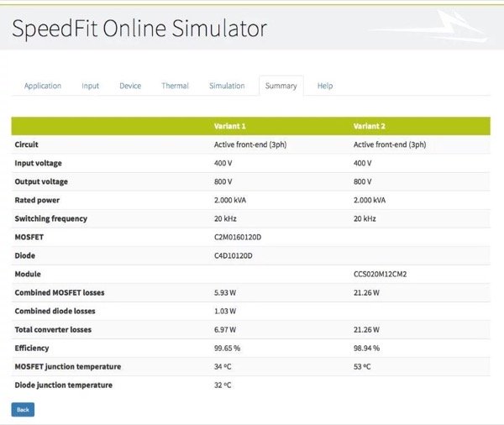Click the Total converter losses label
The image size is (504, 425).
click(53, 329)
